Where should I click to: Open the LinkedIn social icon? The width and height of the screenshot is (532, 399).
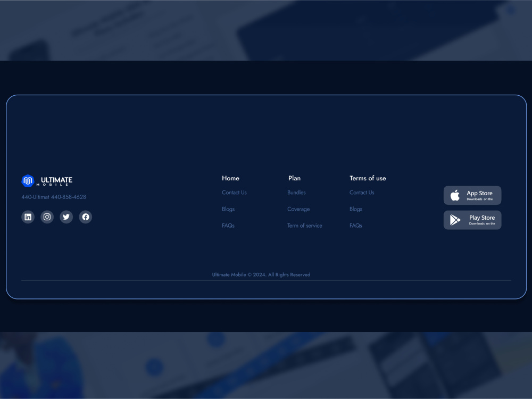coord(28,217)
